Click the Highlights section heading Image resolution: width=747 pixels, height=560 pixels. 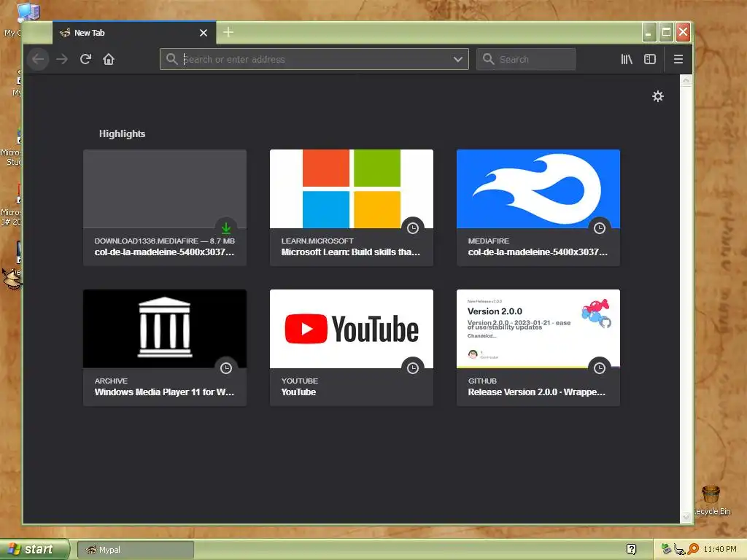pos(122,134)
